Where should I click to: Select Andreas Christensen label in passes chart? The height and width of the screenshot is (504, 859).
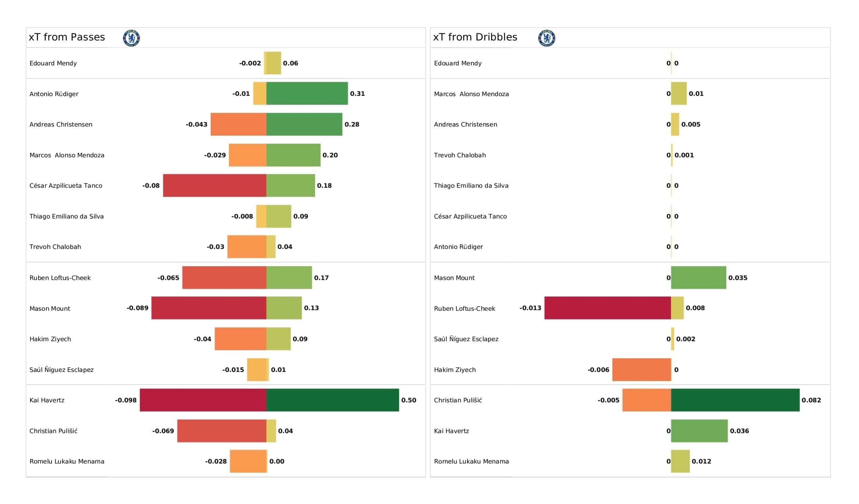(x=61, y=125)
